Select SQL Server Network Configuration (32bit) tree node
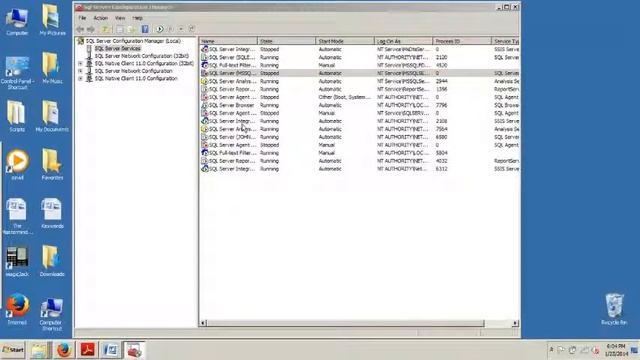This screenshot has height=360, width=640. point(141,56)
